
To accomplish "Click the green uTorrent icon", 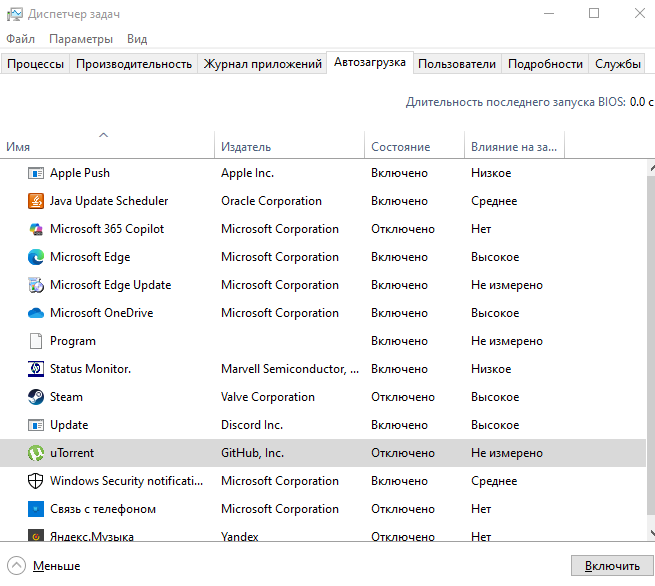I will (36, 453).
